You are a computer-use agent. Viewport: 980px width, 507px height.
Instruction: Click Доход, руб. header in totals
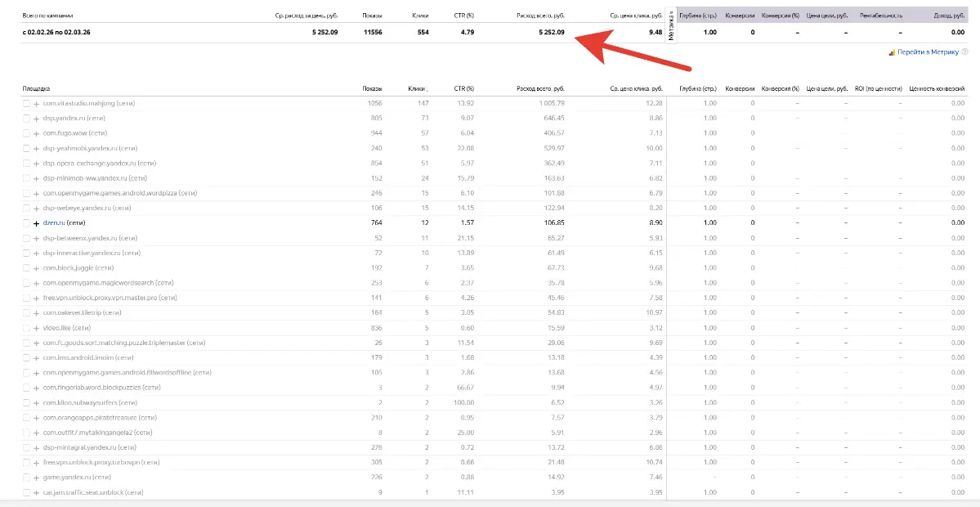point(950,14)
